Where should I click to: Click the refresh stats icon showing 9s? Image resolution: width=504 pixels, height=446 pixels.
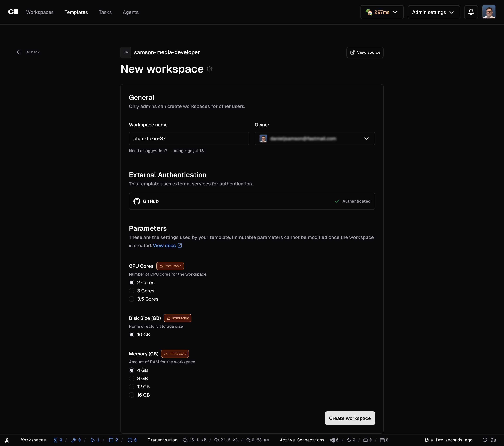tap(485, 440)
